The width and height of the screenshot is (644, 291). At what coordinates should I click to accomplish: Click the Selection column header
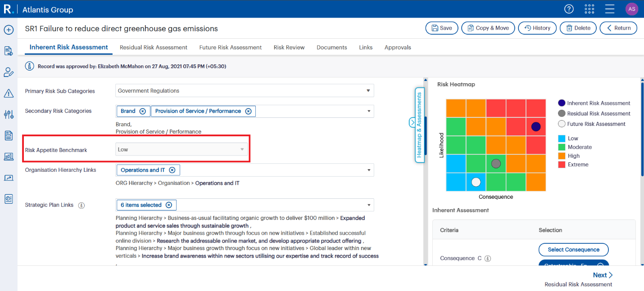click(x=550, y=230)
